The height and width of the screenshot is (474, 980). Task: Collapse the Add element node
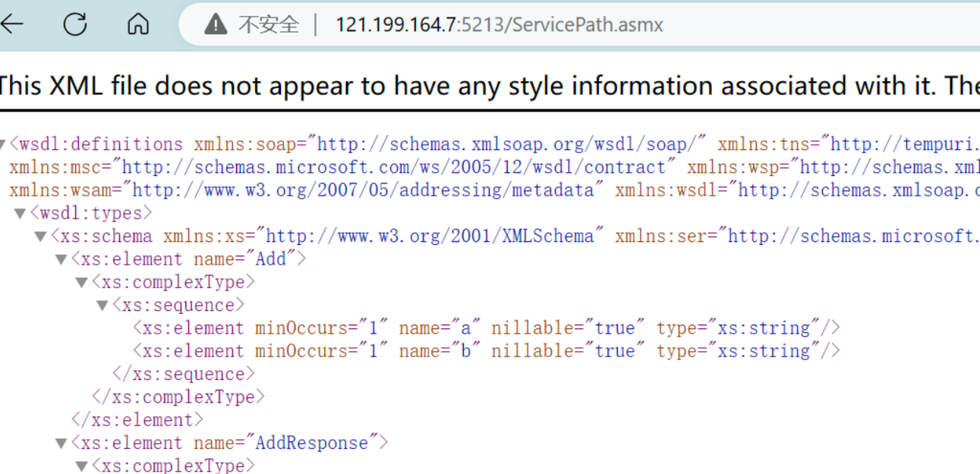(60, 259)
